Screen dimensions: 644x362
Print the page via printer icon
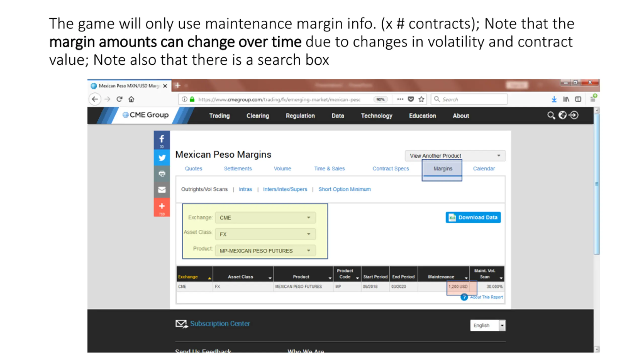162,174
